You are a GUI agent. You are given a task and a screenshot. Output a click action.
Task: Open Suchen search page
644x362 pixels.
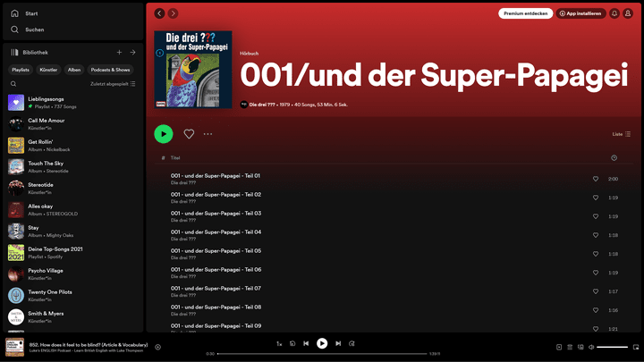pos(27,29)
